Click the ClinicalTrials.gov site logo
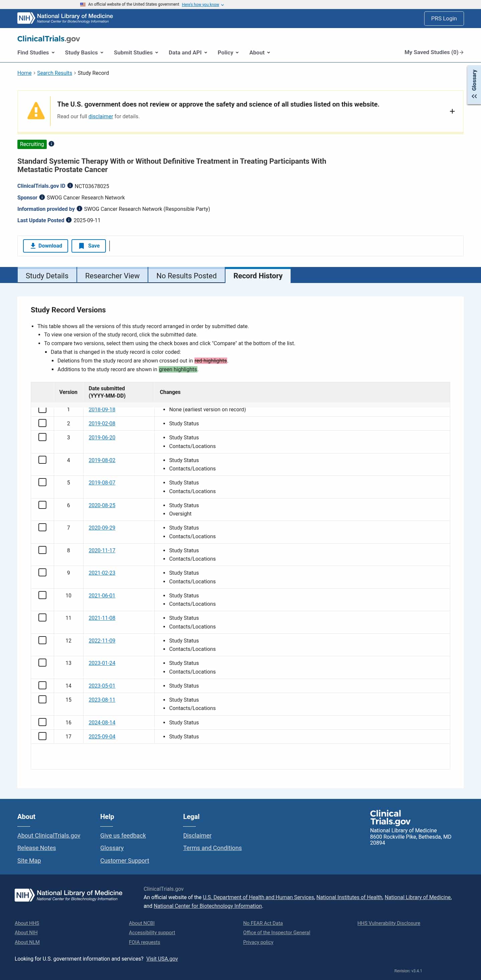 click(x=48, y=39)
